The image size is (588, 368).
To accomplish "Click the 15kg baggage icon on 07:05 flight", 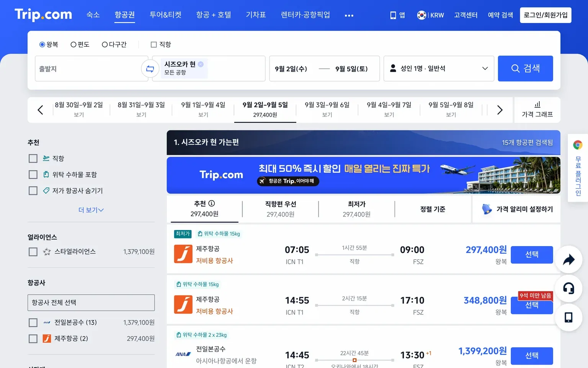I will [x=200, y=234].
